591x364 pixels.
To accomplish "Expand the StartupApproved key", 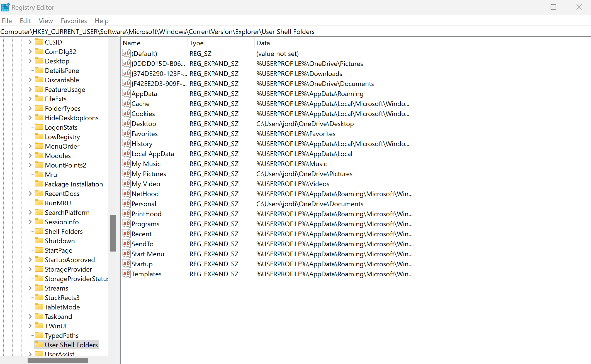I will (30, 260).
